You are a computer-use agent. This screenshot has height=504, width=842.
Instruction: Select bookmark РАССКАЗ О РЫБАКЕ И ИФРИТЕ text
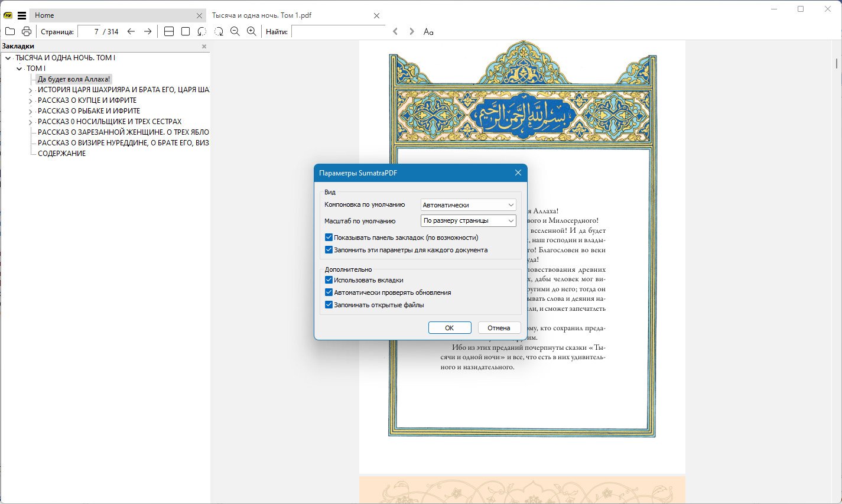click(x=89, y=111)
